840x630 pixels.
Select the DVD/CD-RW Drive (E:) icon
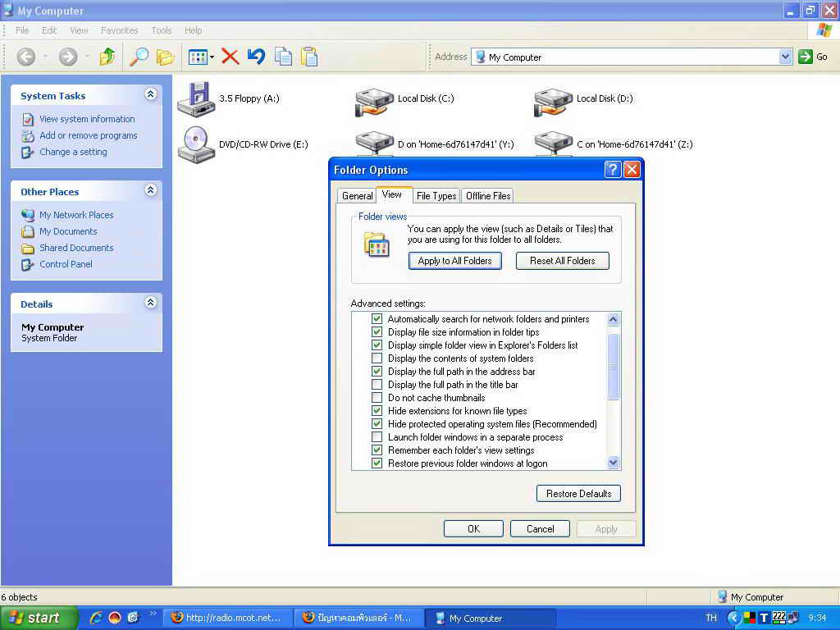196,144
